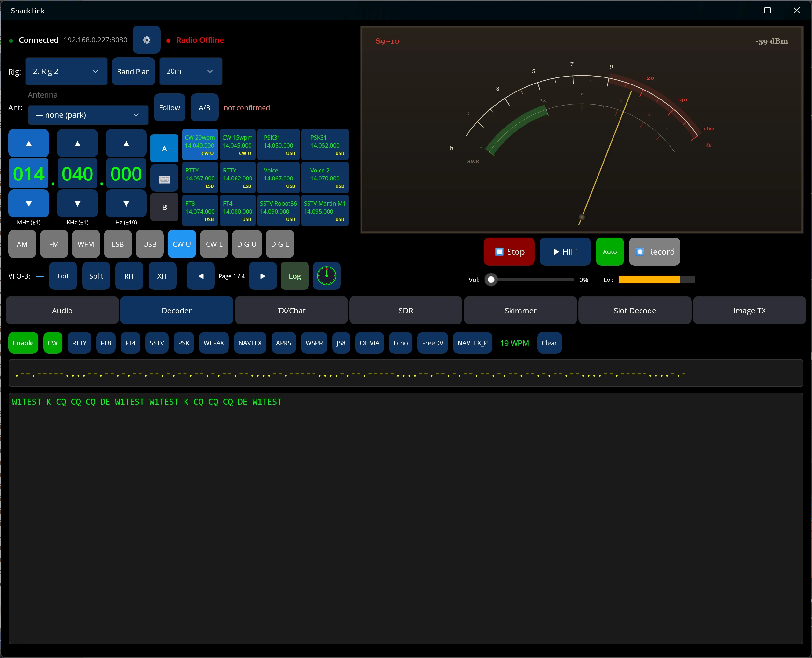Recall FT8 14.074.000 memory
Viewport: 812px width, 658px height.
coord(200,211)
